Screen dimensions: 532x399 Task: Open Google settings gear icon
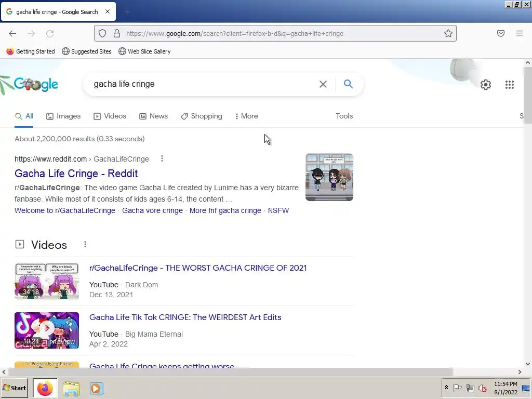(486, 85)
